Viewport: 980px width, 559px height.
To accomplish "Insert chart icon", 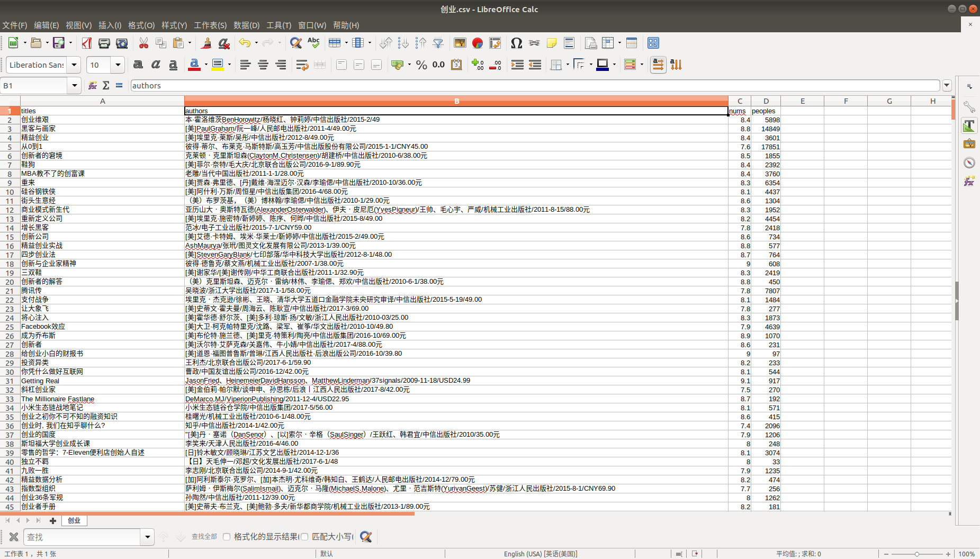I will coord(478,43).
